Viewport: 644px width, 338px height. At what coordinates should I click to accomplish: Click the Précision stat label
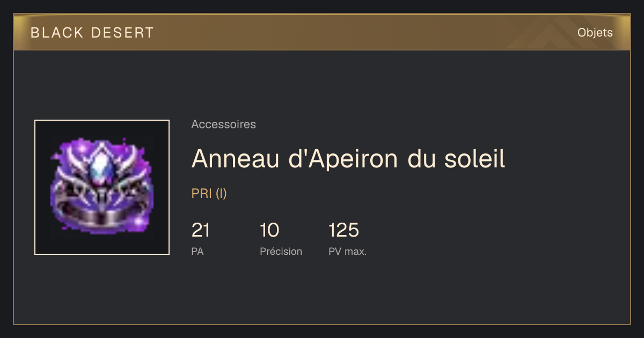tap(281, 251)
